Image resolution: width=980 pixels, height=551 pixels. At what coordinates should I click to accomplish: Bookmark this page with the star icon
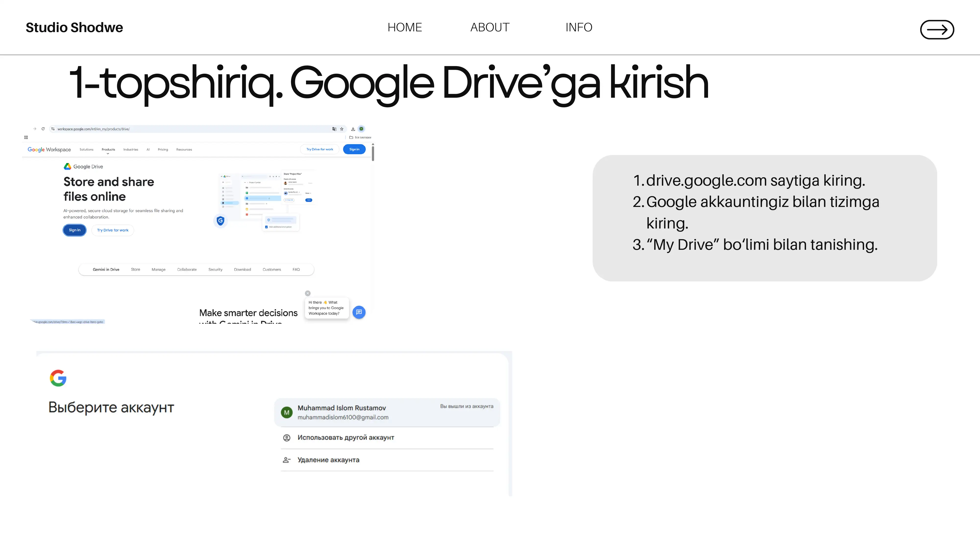point(342,129)
